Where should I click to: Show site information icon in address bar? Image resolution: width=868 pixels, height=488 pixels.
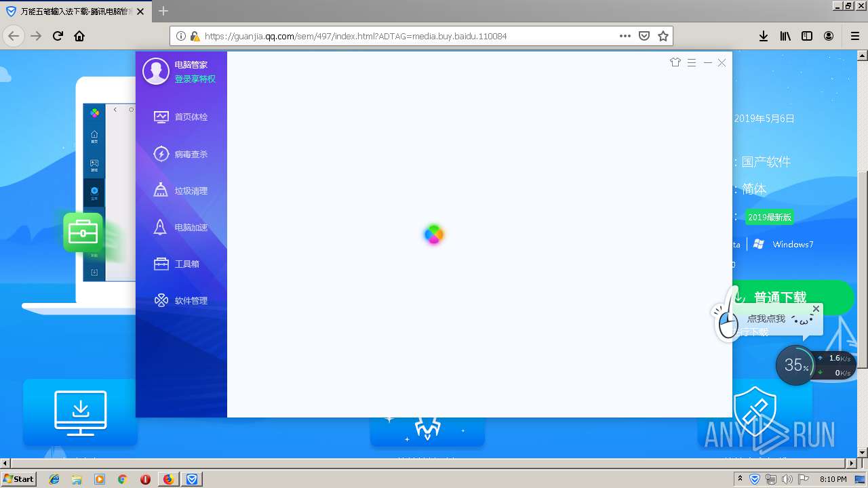coord(180,36)
